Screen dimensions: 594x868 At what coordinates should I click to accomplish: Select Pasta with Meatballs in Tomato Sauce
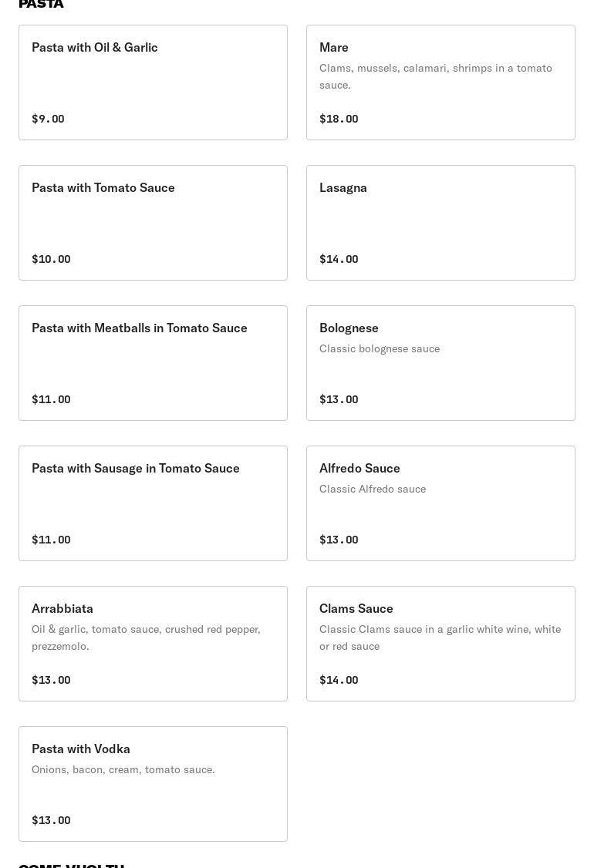coord(153,363)
